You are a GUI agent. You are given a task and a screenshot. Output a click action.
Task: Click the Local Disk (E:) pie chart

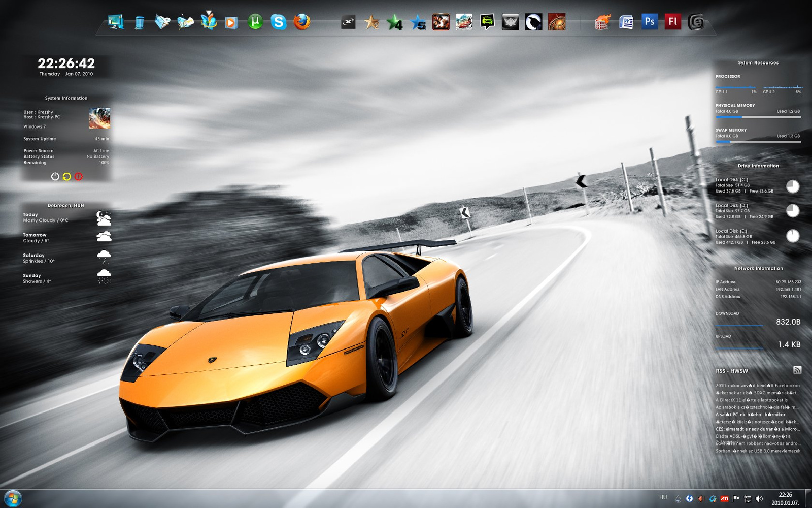click(x=793, y=236)
